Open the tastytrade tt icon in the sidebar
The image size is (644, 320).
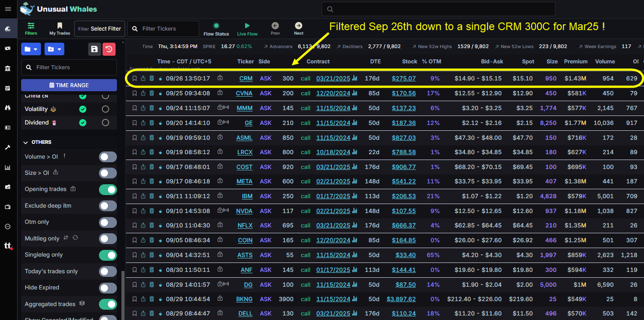point(8,246)
